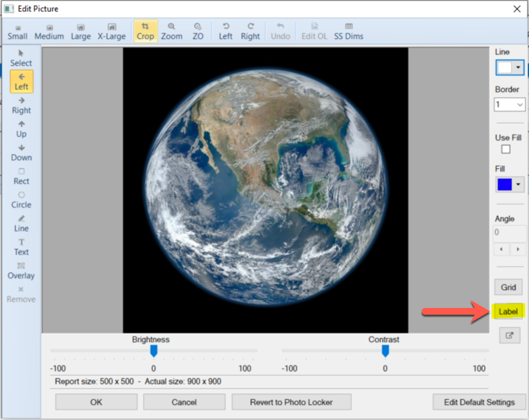Click the Angle input field
529x420 pixels.
pyautogui.click(x=510, y=233)
